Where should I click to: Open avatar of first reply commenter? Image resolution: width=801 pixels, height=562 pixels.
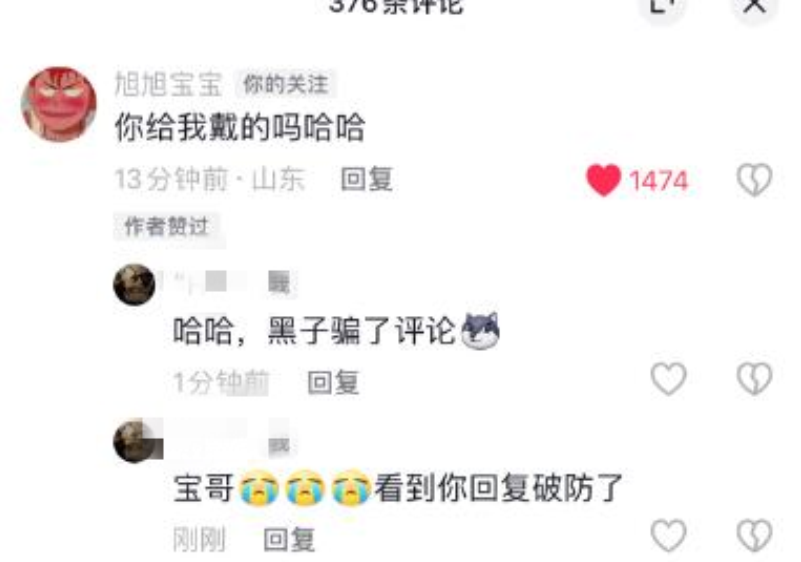[134, 285]
